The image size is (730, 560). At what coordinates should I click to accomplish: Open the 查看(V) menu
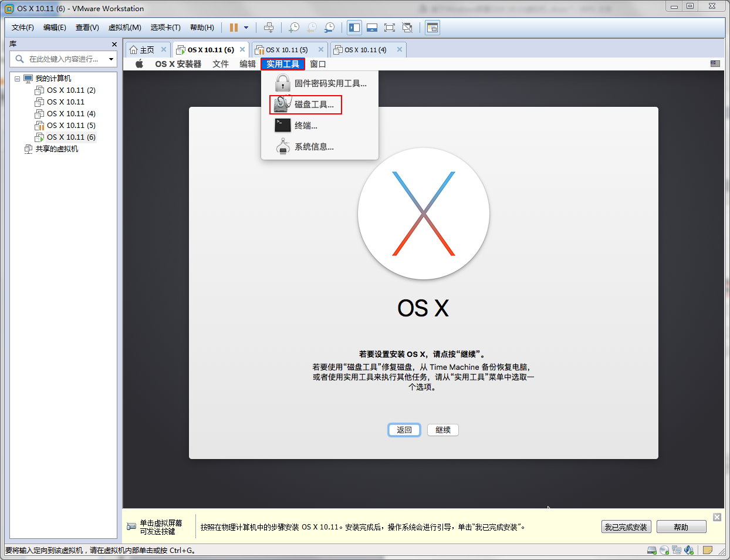87,28
